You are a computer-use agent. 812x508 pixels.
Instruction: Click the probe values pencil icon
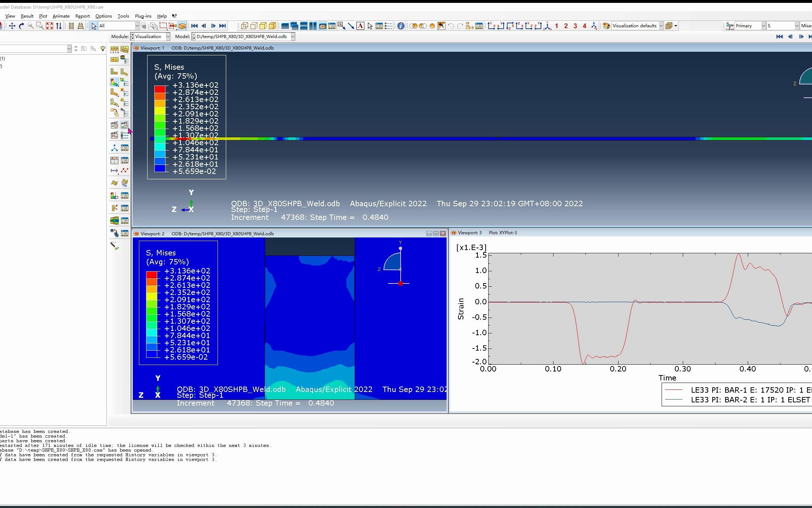coord(114,246)
